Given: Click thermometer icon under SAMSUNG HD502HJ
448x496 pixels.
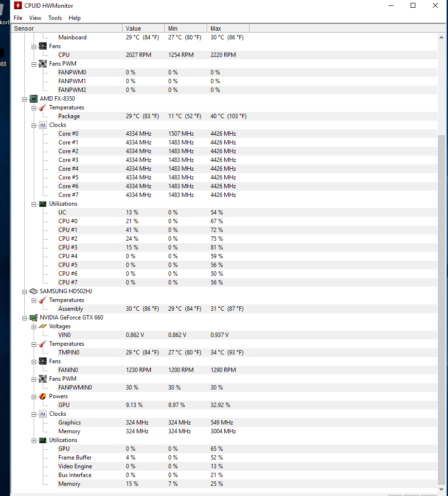Looking at the screenshot, I should [x=43, y=300].
